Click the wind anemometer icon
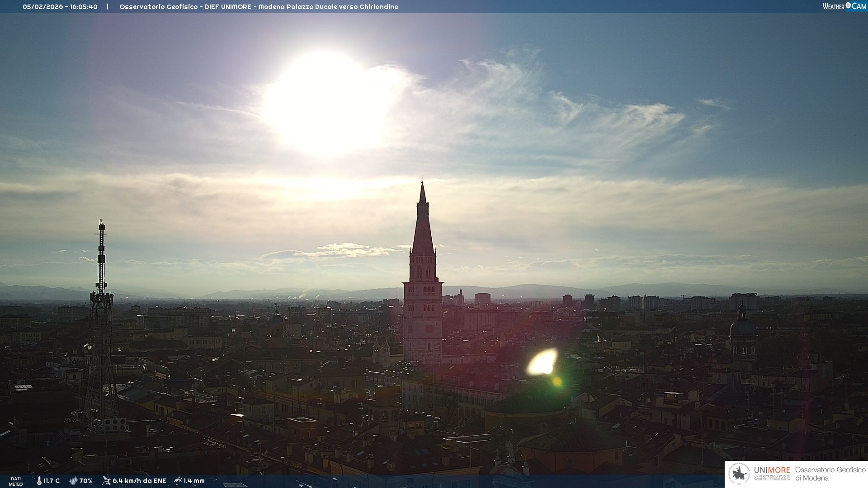This screenshot has width=868, height=488. tap(106, 481)
